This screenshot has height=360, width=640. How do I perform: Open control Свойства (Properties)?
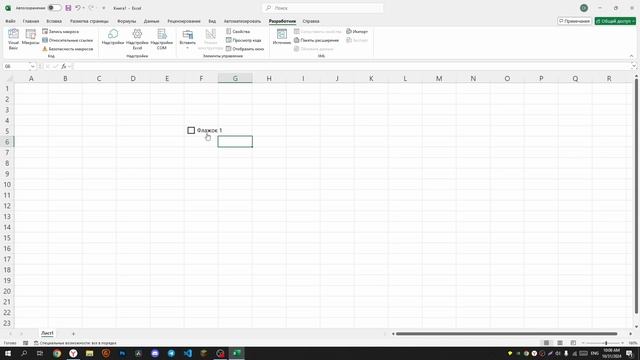[238, 31]
